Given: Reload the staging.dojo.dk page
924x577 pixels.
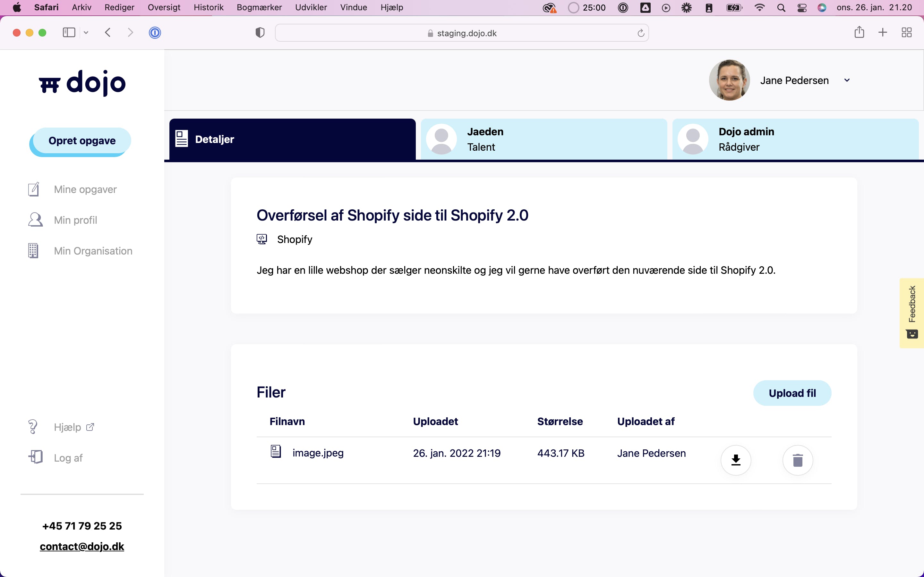Looking at the screenshot, I should coord(641,33).
